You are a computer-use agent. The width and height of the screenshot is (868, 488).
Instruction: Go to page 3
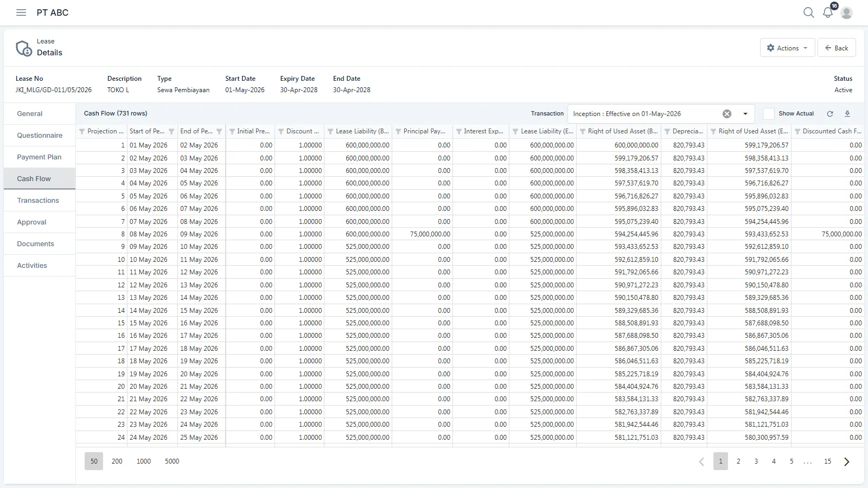(x=756, y=461)
